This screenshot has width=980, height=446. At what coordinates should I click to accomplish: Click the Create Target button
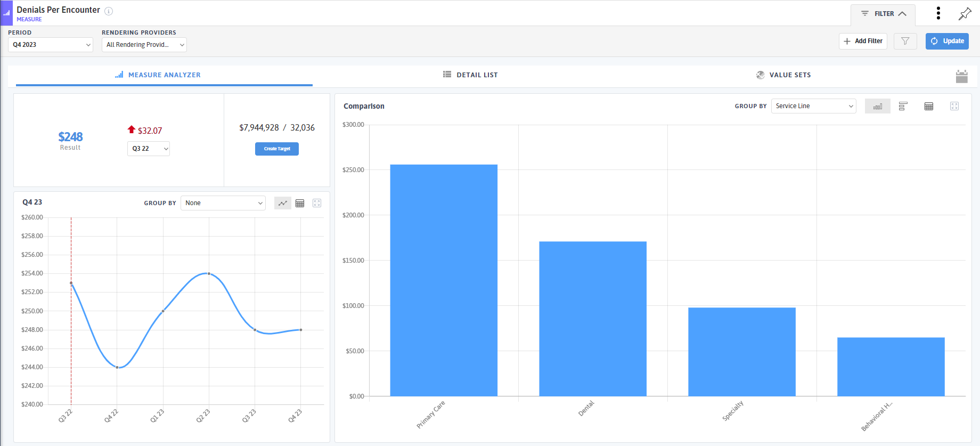click(277, 149)
